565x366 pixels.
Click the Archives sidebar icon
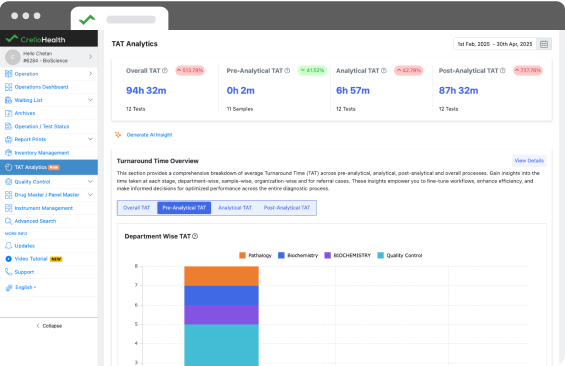point(8,113)
